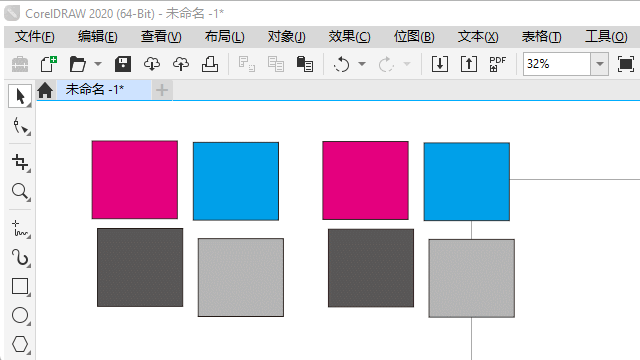Click into the 32% zoom field
This screenshot has height=360, width=640.
557,64
